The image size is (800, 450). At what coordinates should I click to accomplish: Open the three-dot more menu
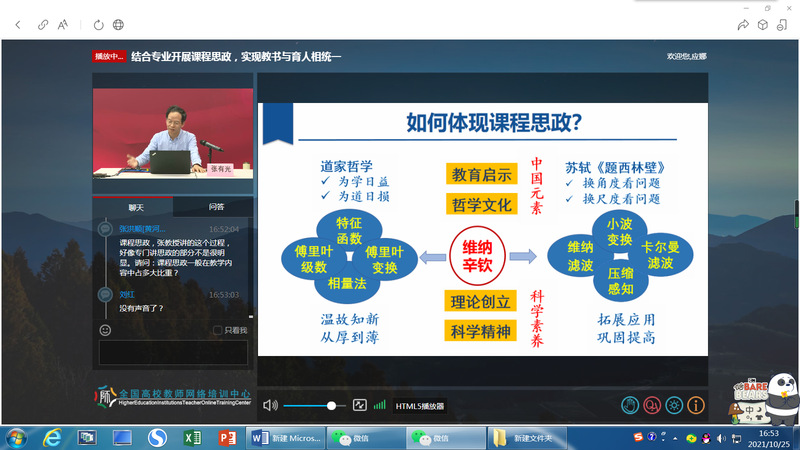[786, 24]
